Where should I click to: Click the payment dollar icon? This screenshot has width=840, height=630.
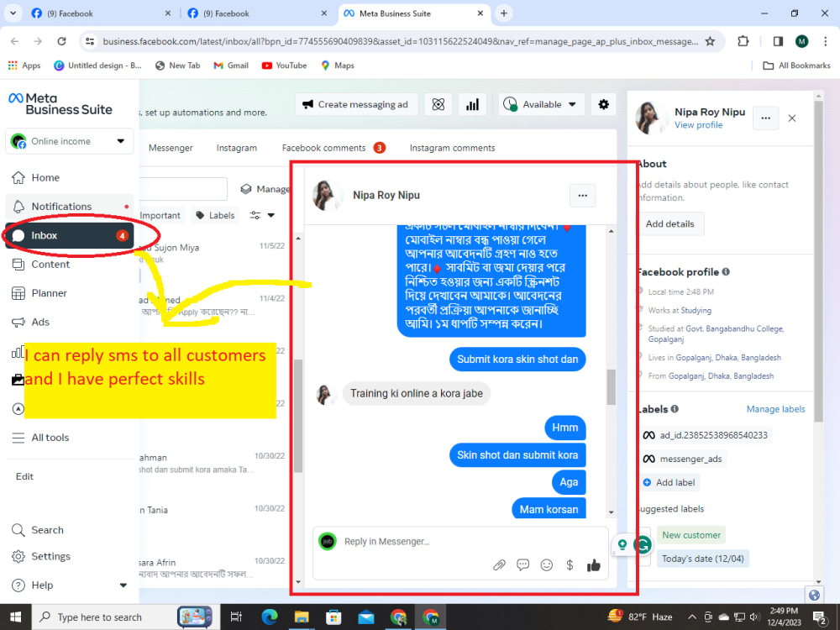pyautogui.click(x=570, y=565)
